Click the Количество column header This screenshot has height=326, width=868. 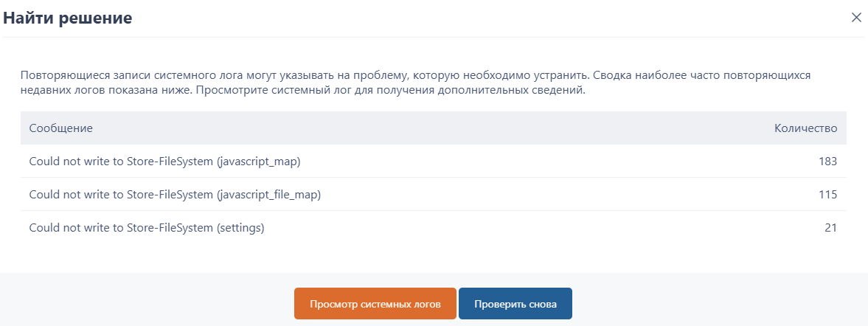805,128
